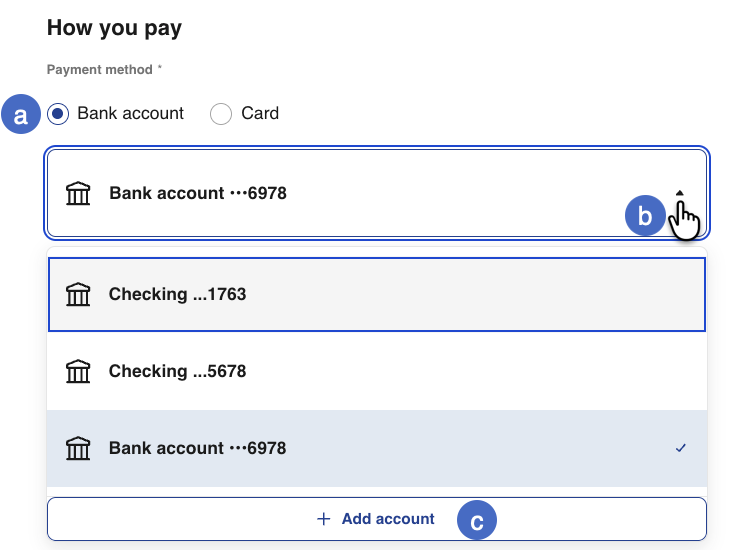Screen dimensions: 745x550
Task: Click the bank icon in the highlighted 6978 list row
Action: [77, 448]
